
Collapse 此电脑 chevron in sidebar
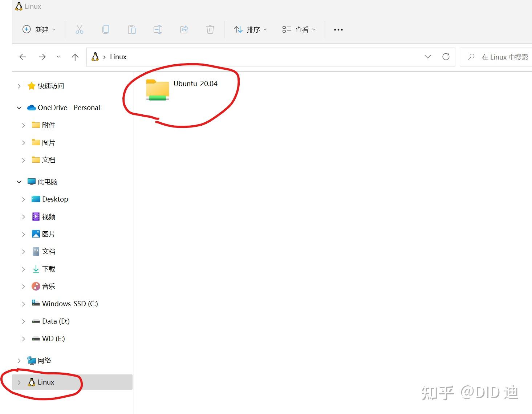(x=19, y=182)
